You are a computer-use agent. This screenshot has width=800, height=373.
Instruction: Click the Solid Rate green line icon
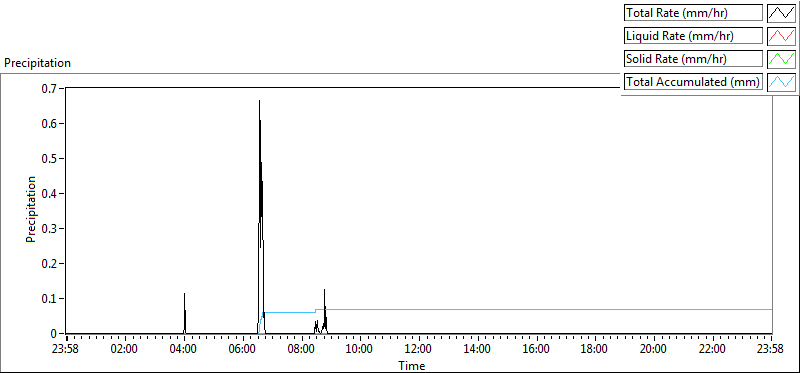pos(781,58)
